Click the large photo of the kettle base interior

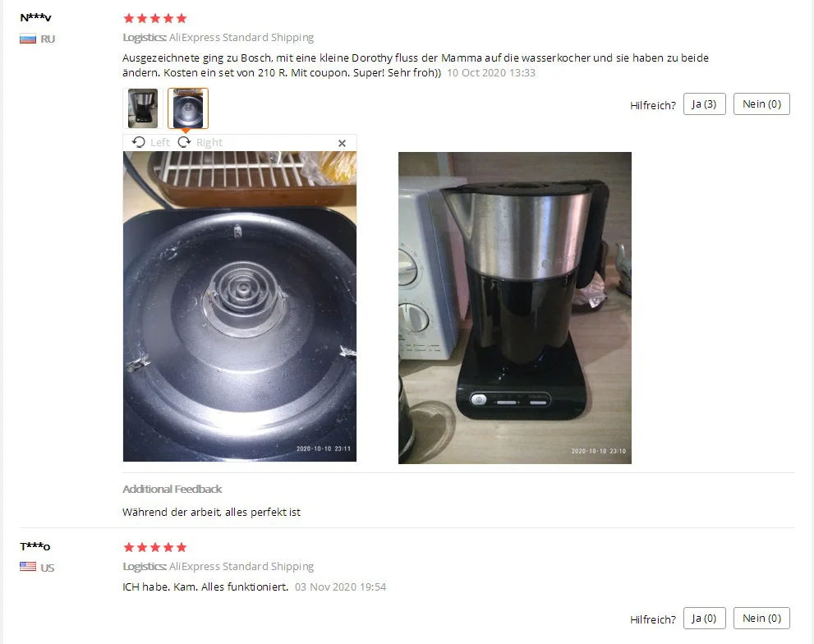pyautogui.click(x=240, y=306)
